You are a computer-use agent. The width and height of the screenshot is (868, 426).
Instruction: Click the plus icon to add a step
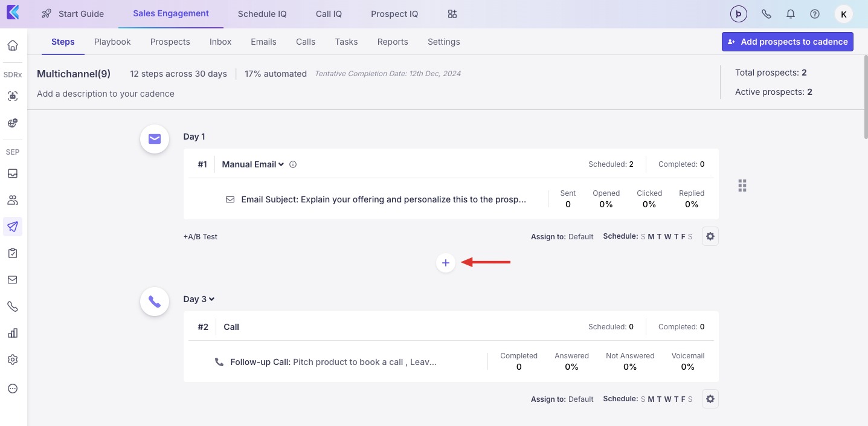pyautogui.click(x=446, y=263)
